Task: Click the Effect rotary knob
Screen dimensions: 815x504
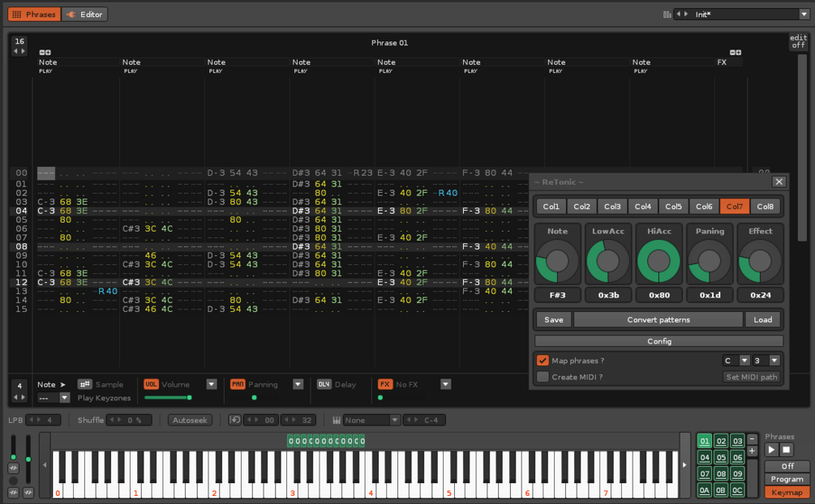Action: coord(760,261)
